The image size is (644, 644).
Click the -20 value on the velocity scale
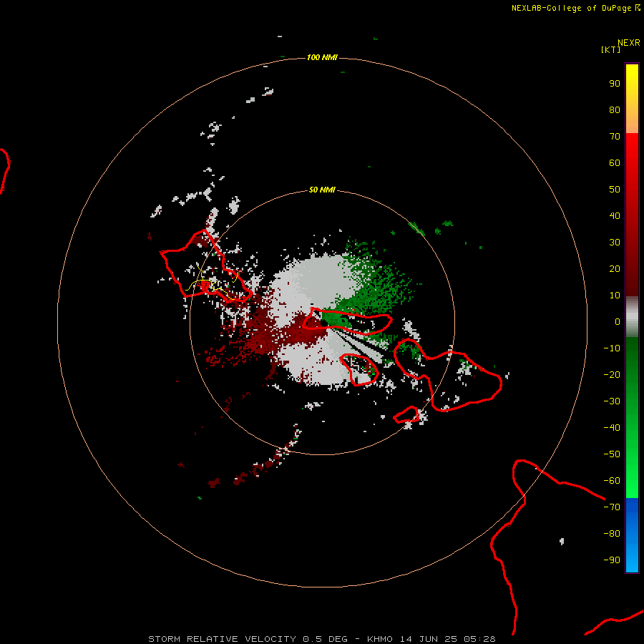[612, 375]
